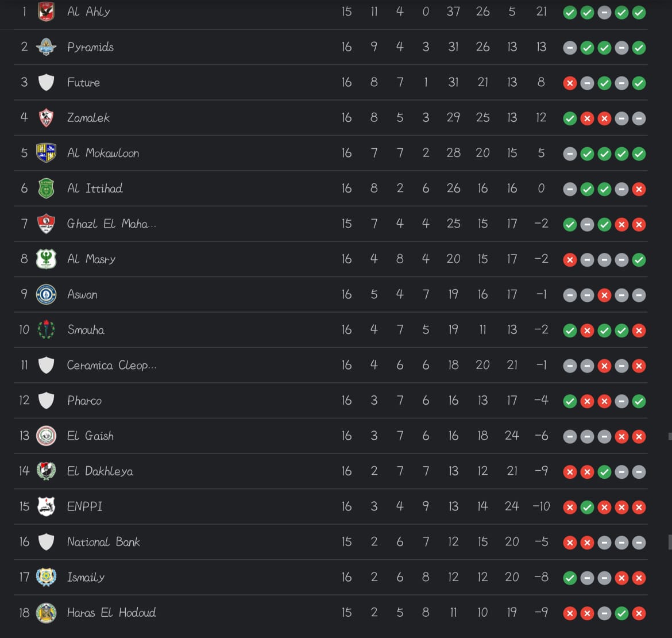Open the Future team page
The image size is (672, 638).
point(83,82)
